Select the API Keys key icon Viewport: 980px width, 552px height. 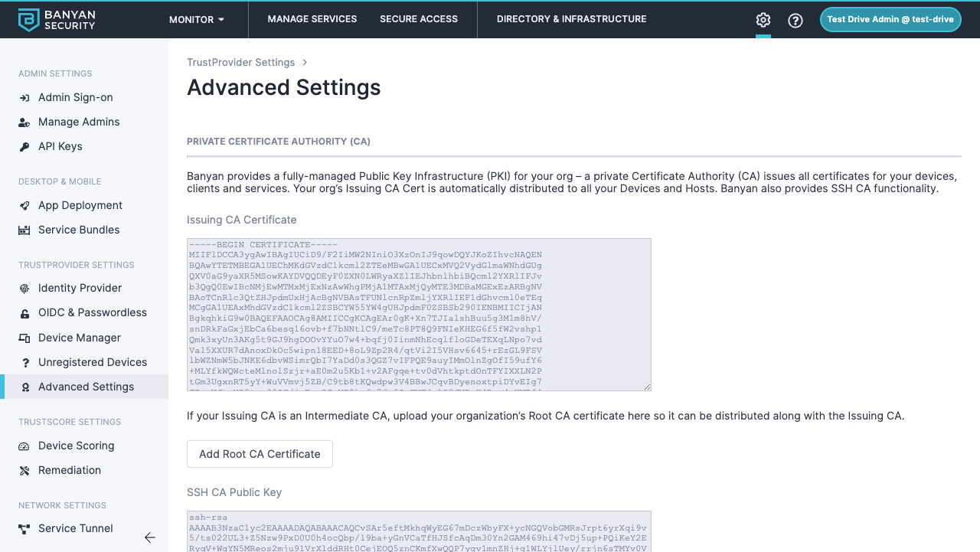(24, 147)
